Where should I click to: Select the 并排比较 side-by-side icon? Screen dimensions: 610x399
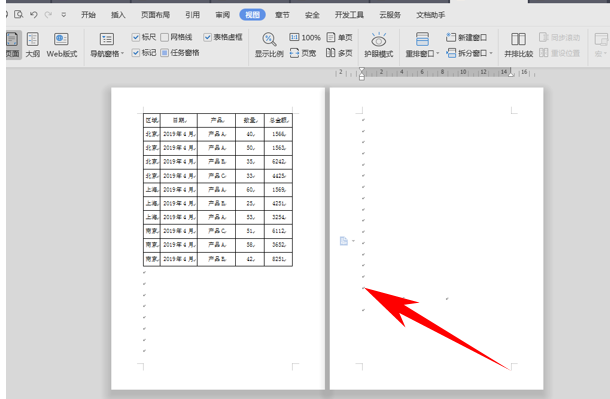tap(518, 39)
